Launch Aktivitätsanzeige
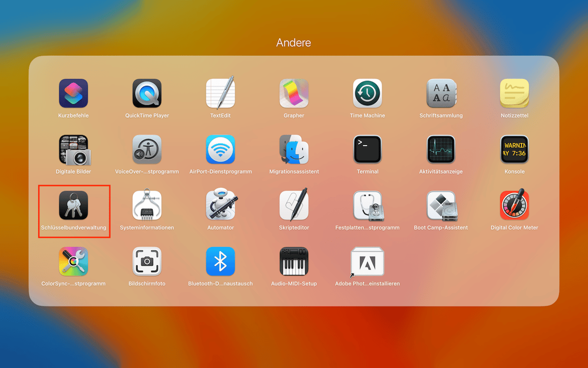 441,150
